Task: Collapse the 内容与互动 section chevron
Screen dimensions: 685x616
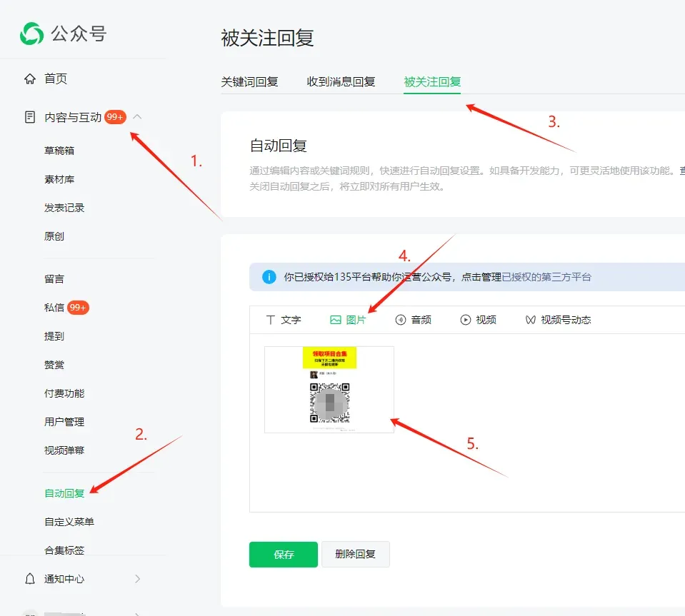Action: [137, 116]
